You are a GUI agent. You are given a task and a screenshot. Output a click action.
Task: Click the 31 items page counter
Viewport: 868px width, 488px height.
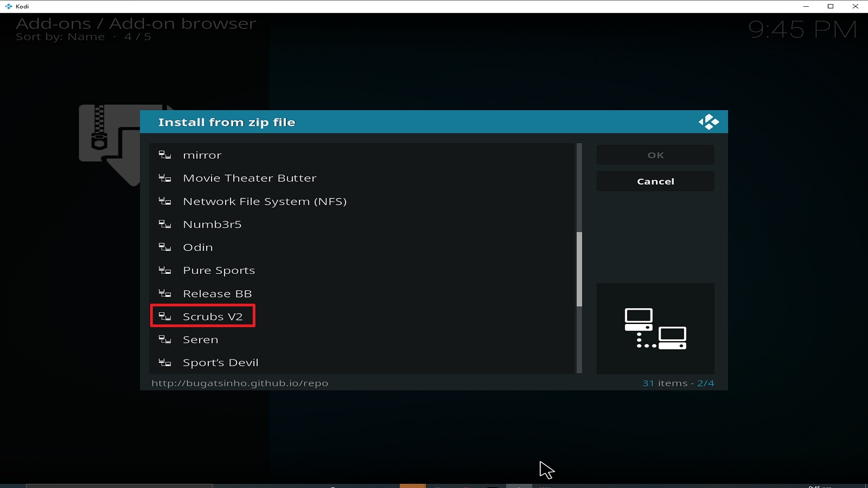678,383
